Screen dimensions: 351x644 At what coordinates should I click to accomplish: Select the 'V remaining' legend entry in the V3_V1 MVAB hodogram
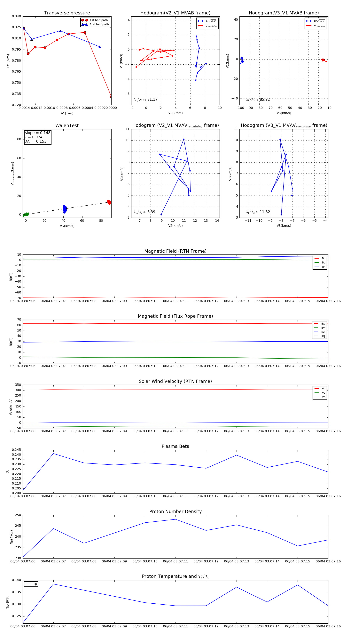(316, 26)
